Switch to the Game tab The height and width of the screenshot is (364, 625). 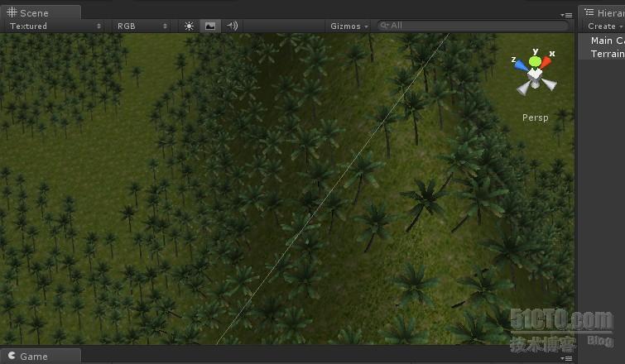point(40,356)
